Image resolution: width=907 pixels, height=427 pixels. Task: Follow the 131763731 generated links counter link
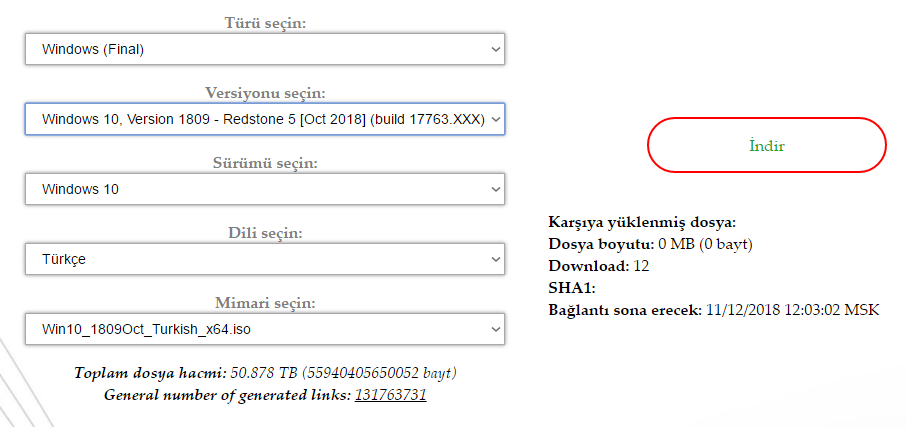390,395
